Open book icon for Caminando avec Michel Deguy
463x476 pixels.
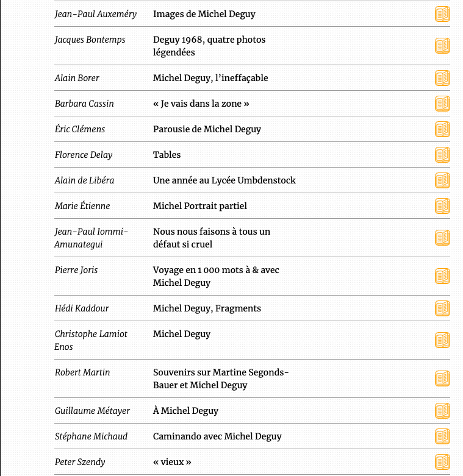(x=442, y=436)
